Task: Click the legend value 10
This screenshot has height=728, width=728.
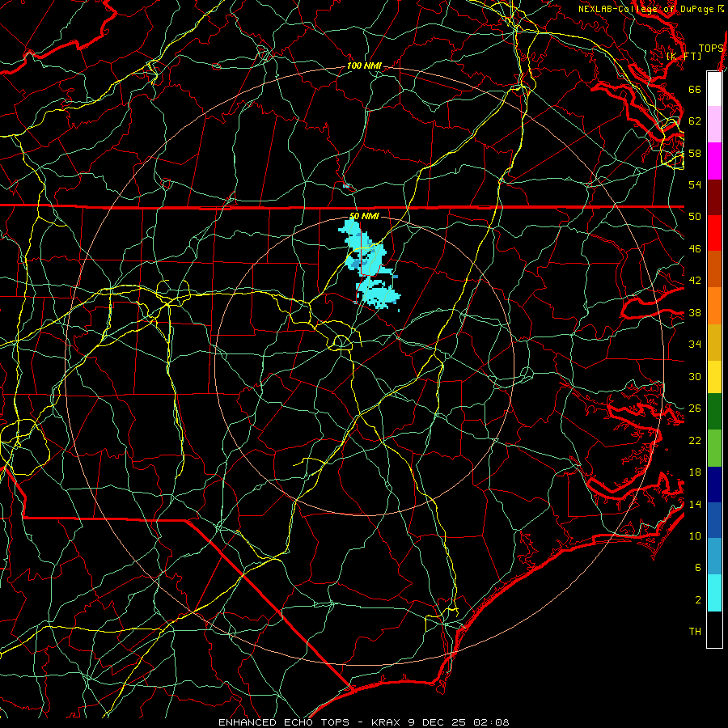Action: (695, 535)
